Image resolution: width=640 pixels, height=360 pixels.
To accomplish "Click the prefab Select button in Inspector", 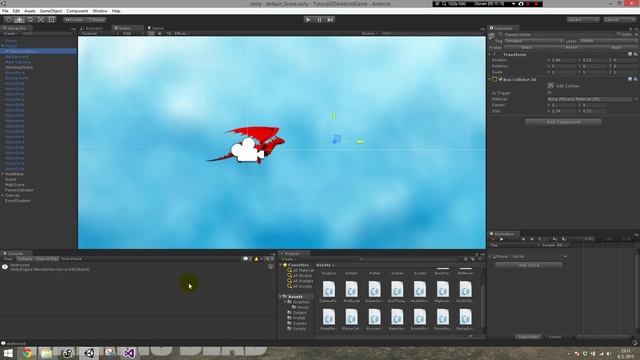I will tap(526, 48).
